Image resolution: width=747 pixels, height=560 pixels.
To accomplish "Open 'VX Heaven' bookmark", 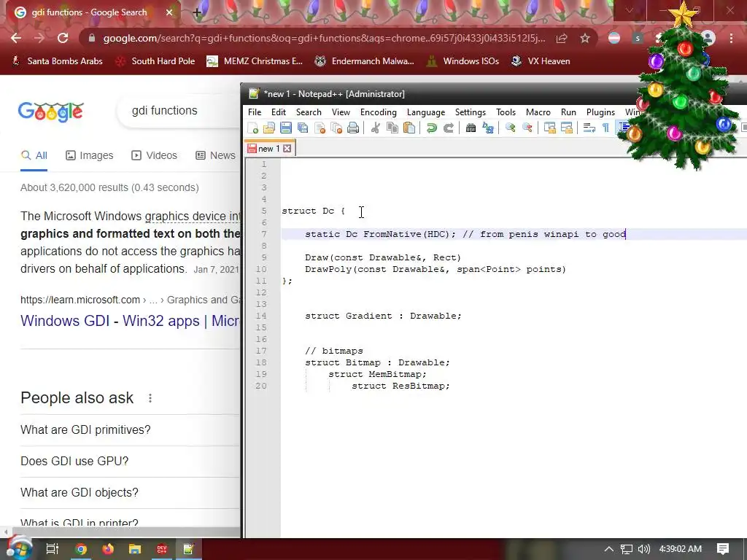I will click(x=541, y=61).
